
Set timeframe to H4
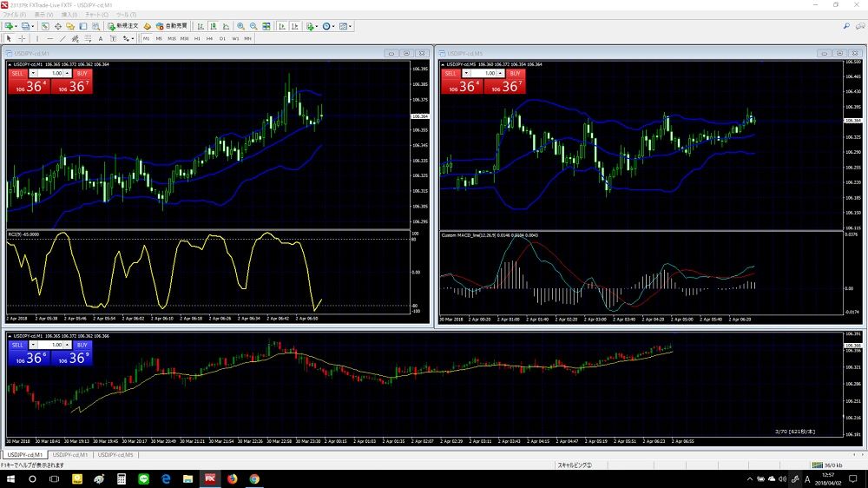pyautogui.click(x=209, y=39)
